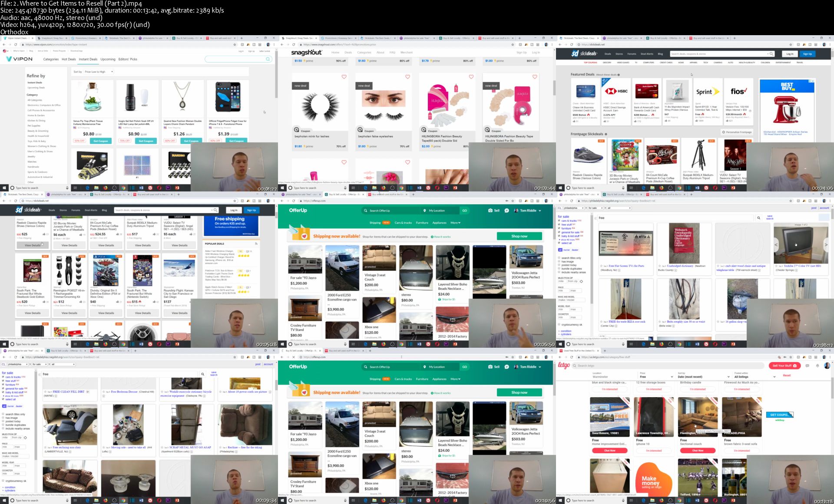This screenshot has width=834, height=504.
Task: Open the snagshout Categories menu
Action: click(x=364, y=53)
